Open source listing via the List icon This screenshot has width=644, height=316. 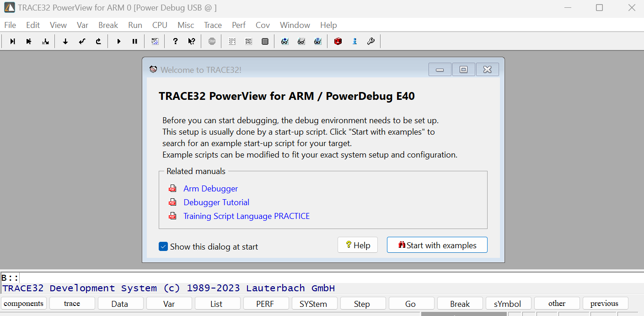click(x=232, y=41)
